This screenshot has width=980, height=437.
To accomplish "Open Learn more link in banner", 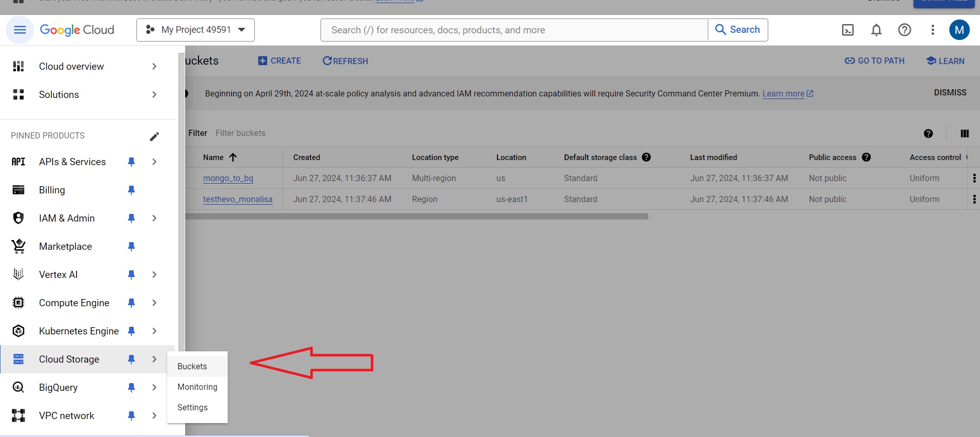I will (788, 93).
